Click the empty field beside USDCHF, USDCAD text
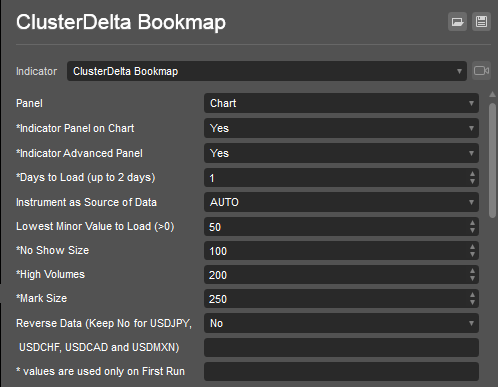Screen dimensions: 498x387 (341, 347)
